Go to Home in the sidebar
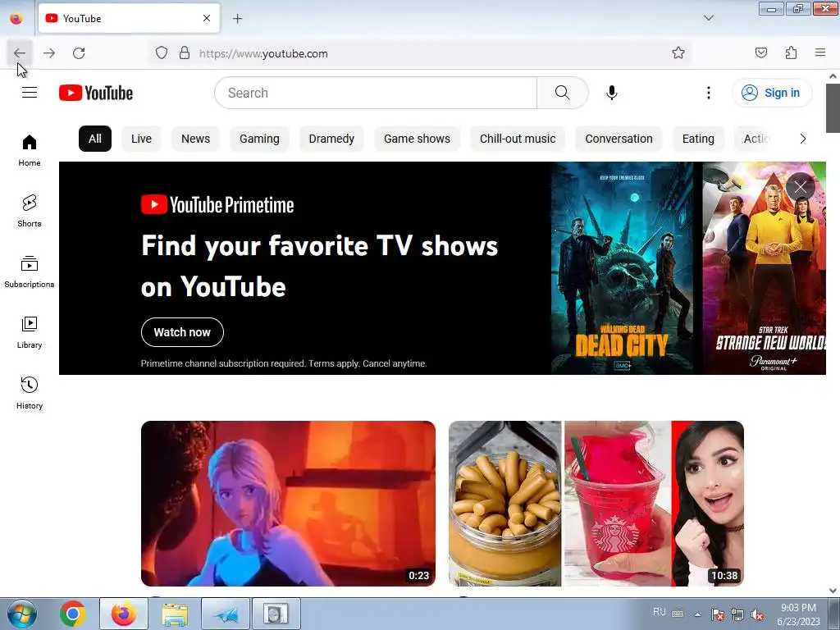The height and width of the screenshot is (630, 840). pos(30,151)
